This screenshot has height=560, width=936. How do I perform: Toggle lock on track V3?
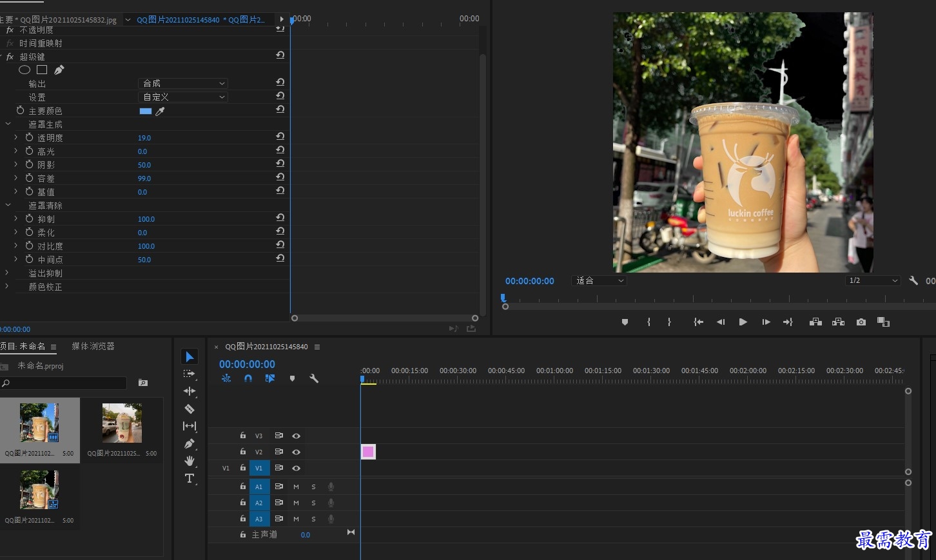[x=242, y=436]
